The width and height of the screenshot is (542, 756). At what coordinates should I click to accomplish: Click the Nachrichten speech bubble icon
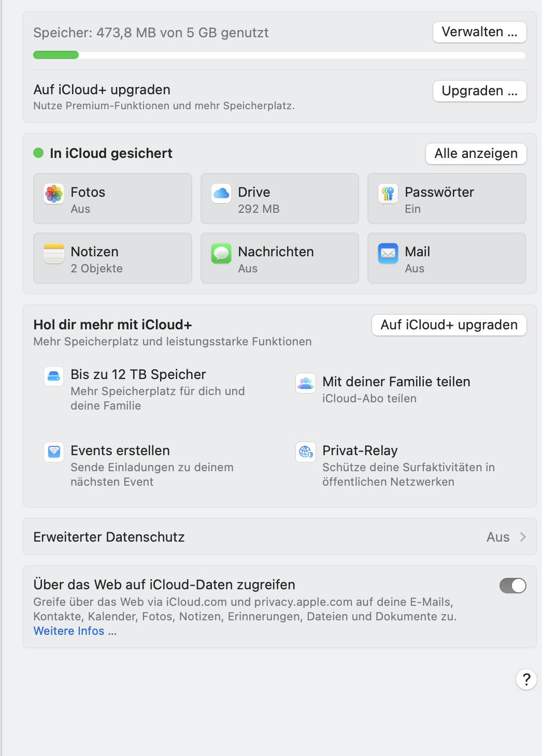(x=221, y=254)
